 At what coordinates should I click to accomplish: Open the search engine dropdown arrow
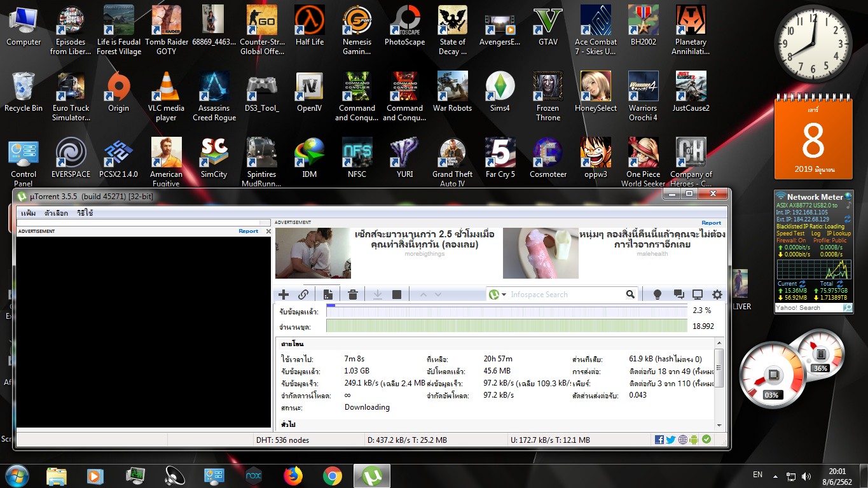pos(504,295)
